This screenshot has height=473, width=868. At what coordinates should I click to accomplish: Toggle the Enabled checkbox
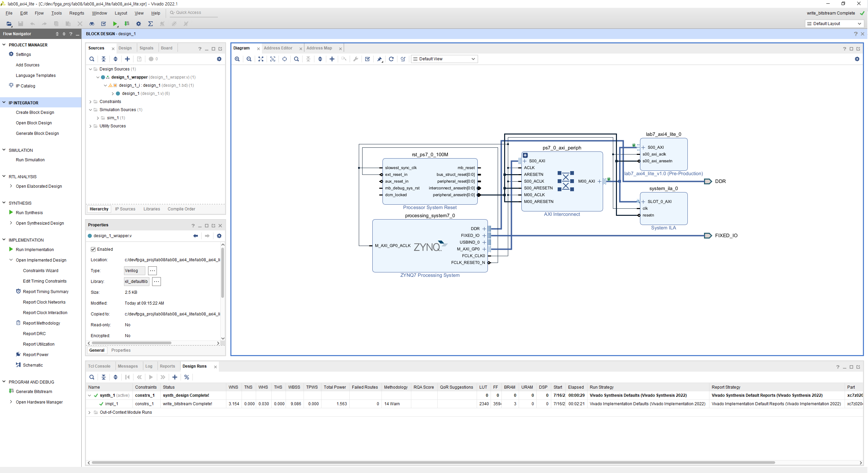coord(93,249)
